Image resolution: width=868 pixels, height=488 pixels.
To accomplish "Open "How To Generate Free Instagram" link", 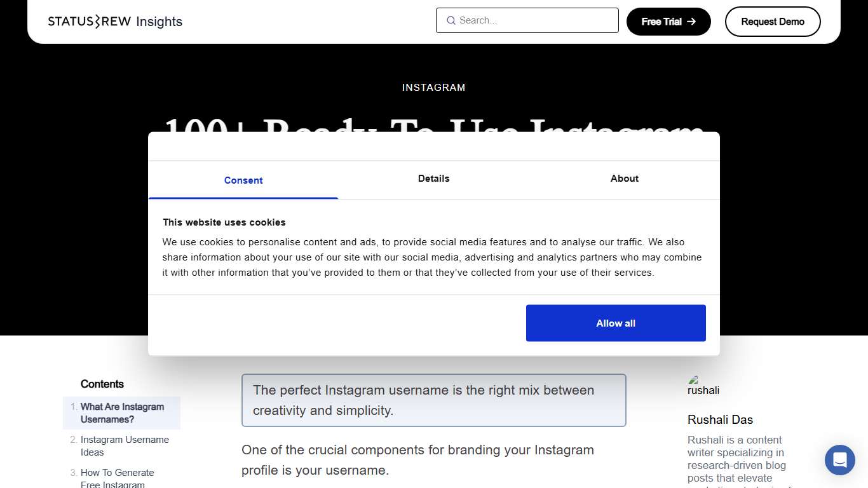I will [118, 478].
